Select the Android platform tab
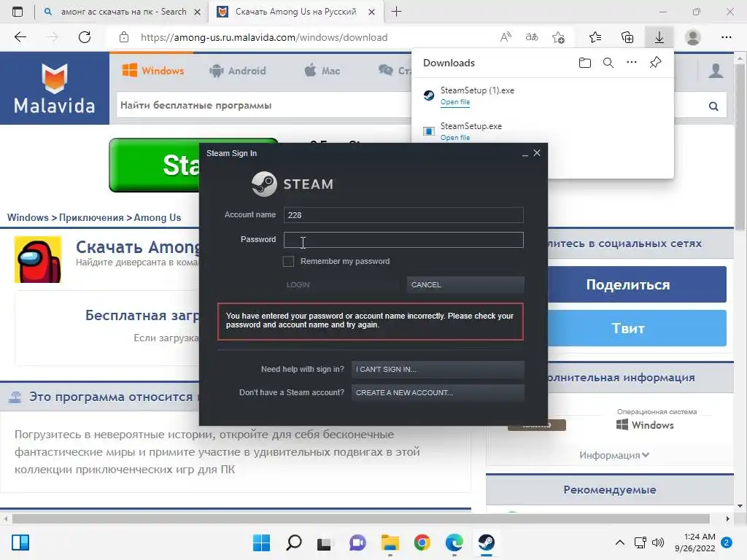Viewport: 747px width, 560px height. click(x=237, y=71)
